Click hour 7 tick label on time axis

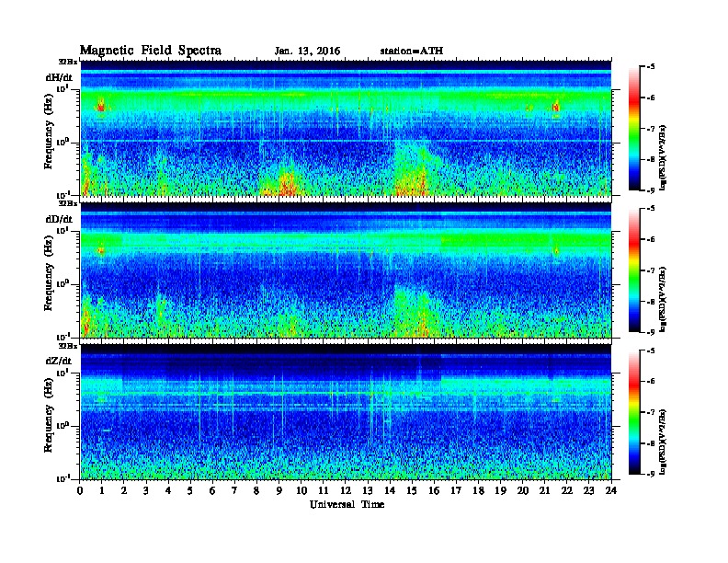point(234,490)
